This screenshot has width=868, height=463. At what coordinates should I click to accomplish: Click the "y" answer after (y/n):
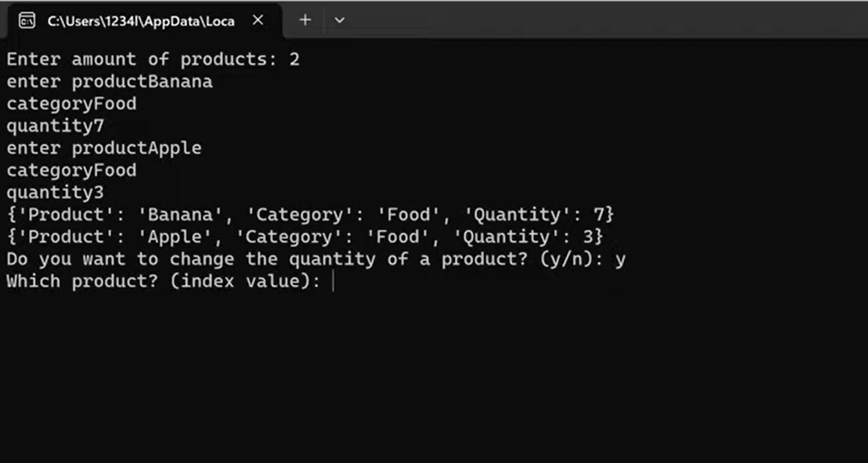[x=620, y=259]
